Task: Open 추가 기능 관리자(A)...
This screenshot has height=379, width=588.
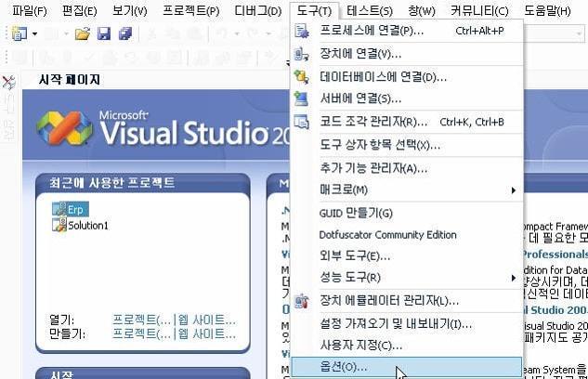Action: [407, 168]
